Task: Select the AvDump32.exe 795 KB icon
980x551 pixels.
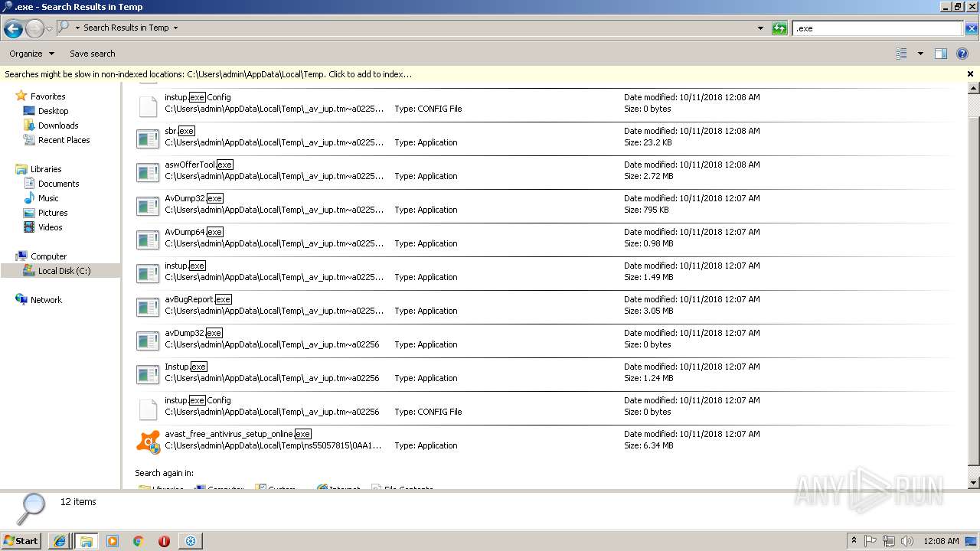Action: click(148, 206)
